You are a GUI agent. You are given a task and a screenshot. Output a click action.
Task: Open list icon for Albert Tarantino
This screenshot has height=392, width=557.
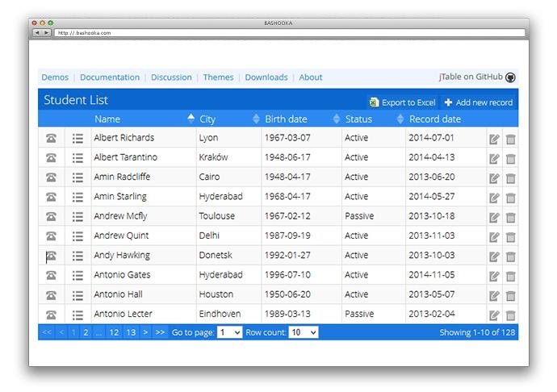tap(77, 157)
